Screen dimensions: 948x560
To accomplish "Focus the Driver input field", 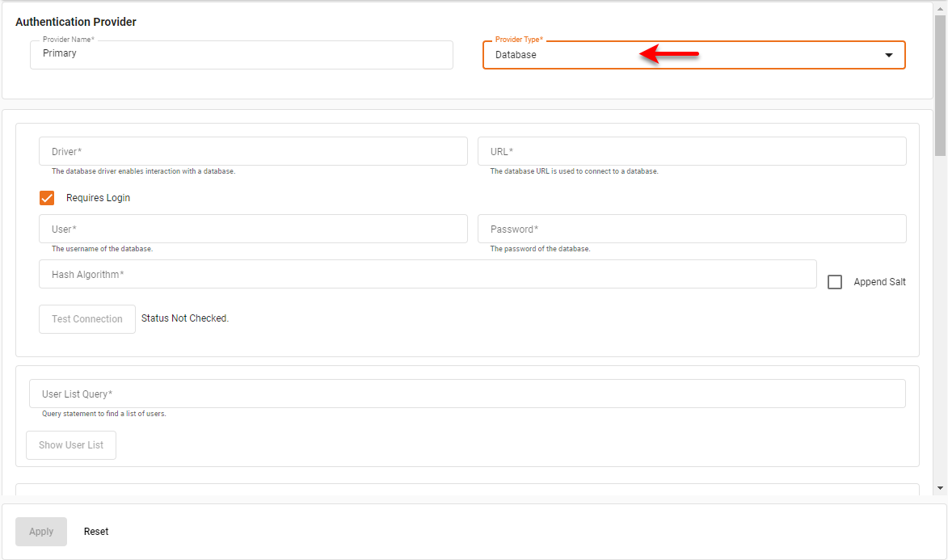I will pyautogui.click(x=253, y=151).
